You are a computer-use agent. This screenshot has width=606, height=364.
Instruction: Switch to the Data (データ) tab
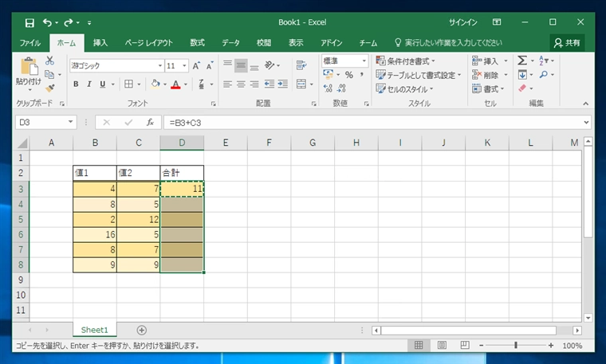click(x=230, y=43)
